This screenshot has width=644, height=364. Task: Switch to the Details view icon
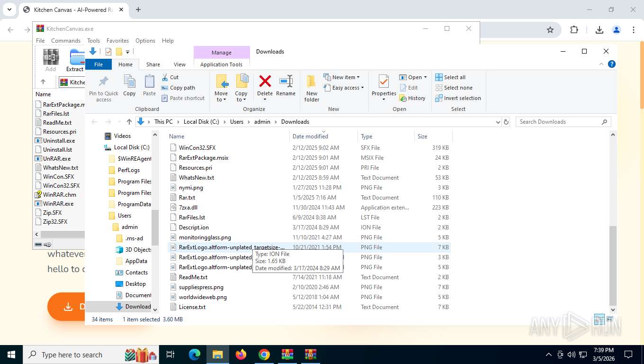(599, 319)
